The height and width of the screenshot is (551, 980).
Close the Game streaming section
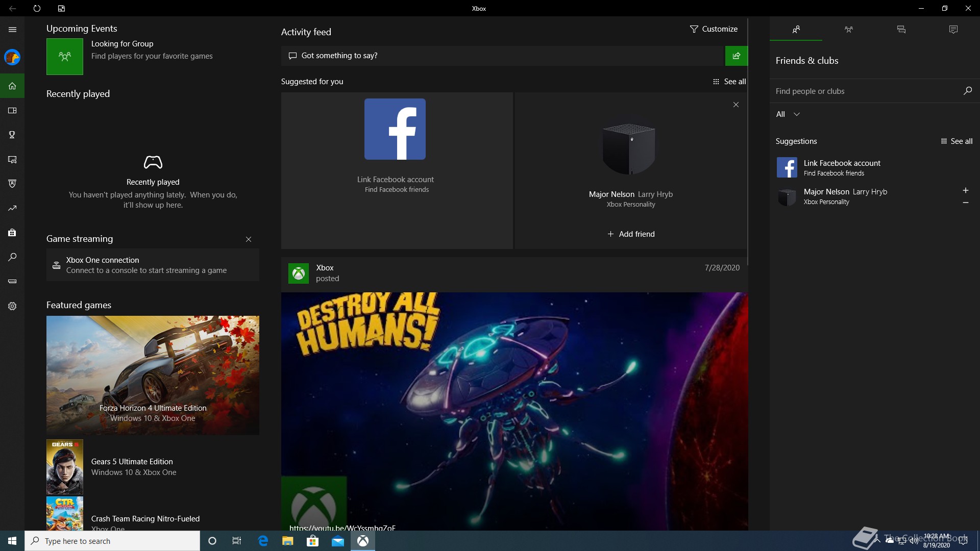(249, 239)
